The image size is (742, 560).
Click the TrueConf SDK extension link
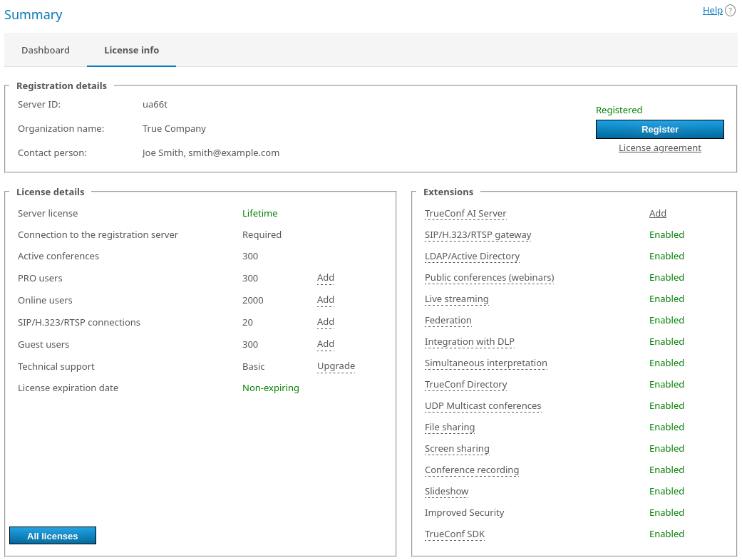click(x=454, y=534)
